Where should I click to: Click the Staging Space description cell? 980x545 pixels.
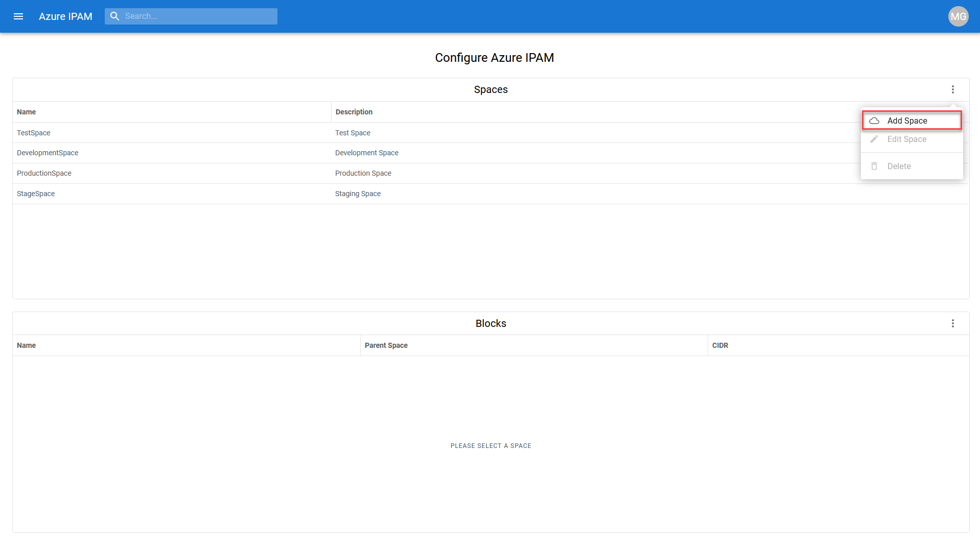pyautogui.click(x=358, y=194)
